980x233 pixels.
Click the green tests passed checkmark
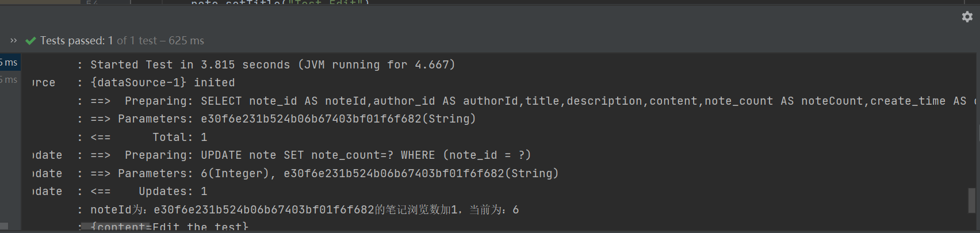coord(31,41)
